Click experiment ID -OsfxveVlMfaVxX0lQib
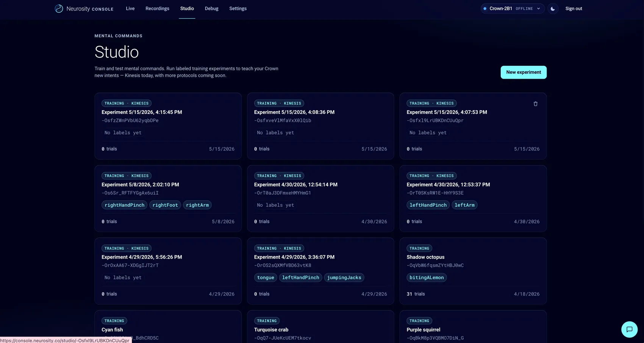 pos(283,121)
